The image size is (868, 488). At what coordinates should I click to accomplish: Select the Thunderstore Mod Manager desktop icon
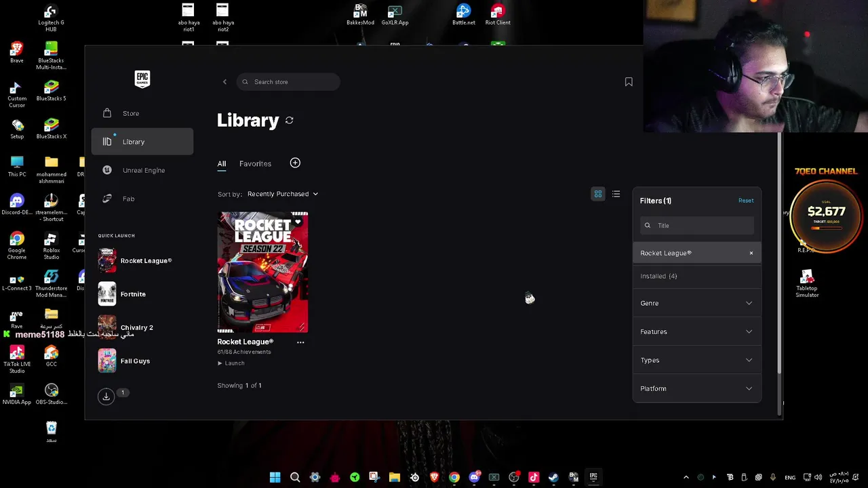(51, 283)
